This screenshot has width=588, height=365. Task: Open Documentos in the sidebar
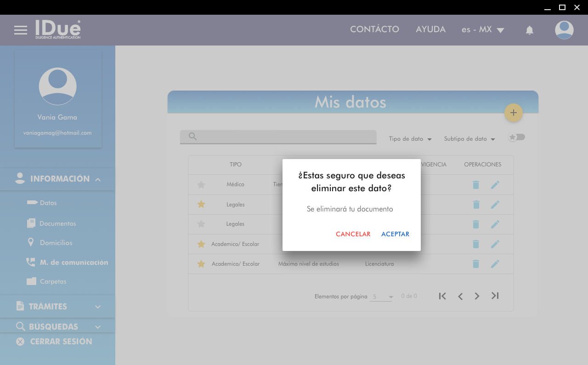57,223
